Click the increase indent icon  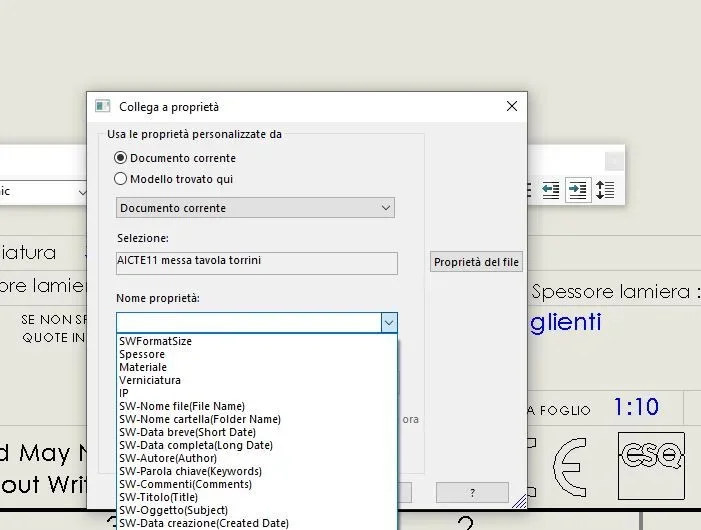[x=578, y=190]
